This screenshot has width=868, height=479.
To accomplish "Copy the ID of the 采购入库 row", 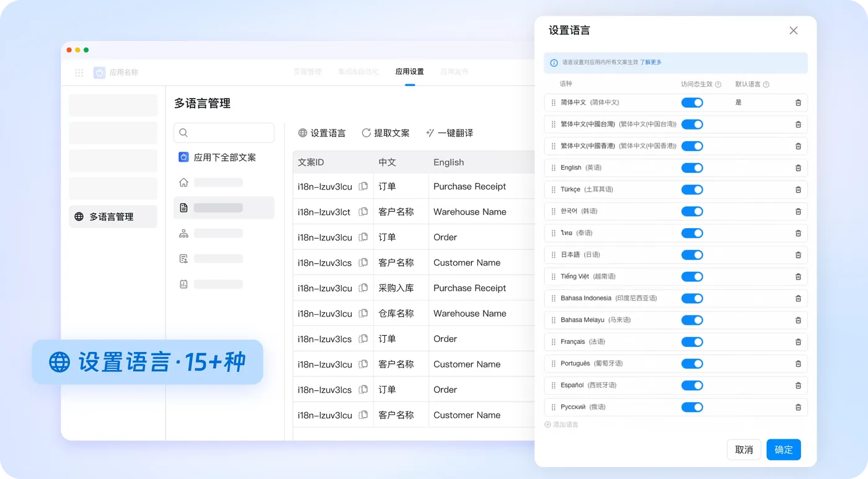I will point(363,288).
